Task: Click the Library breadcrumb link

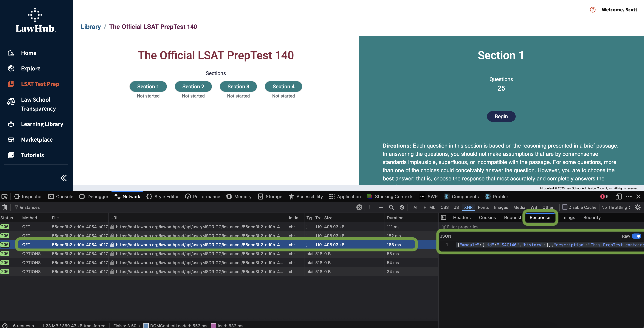Action: pos(91,27)
